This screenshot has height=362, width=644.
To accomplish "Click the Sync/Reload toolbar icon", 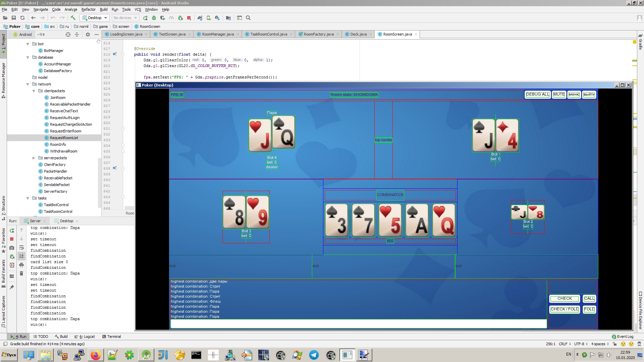I will pyautogui.click(x=22, y=18).
